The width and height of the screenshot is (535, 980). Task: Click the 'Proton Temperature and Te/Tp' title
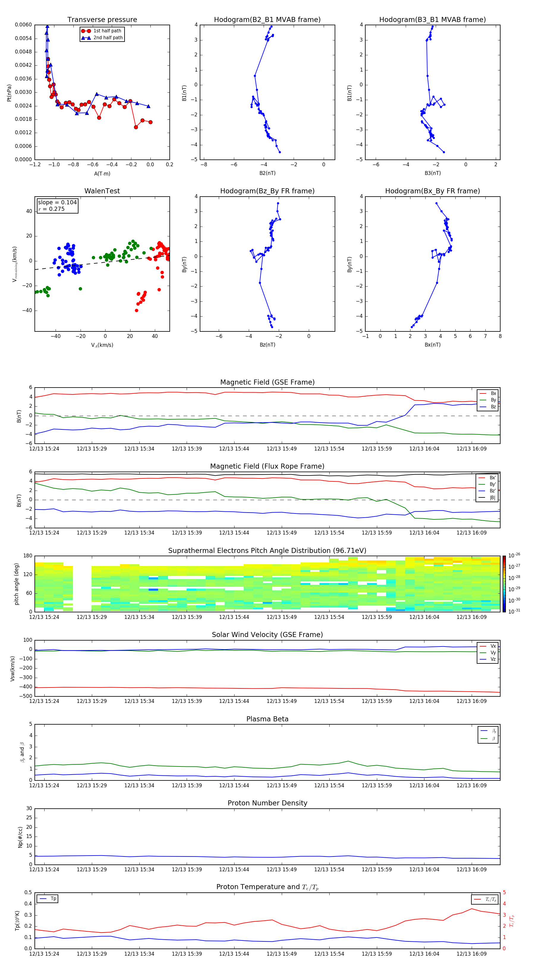pos(267,887)
